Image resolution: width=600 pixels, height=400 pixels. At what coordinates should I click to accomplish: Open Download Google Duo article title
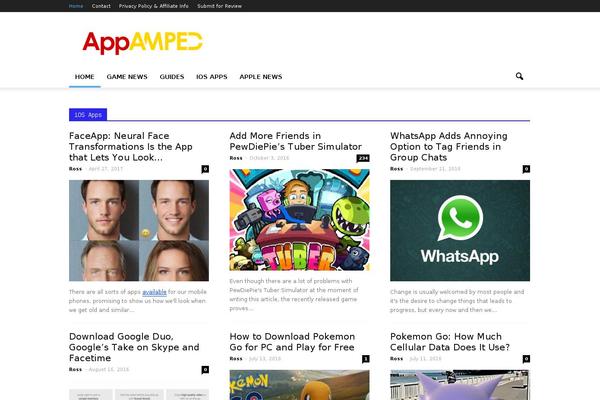134,347
